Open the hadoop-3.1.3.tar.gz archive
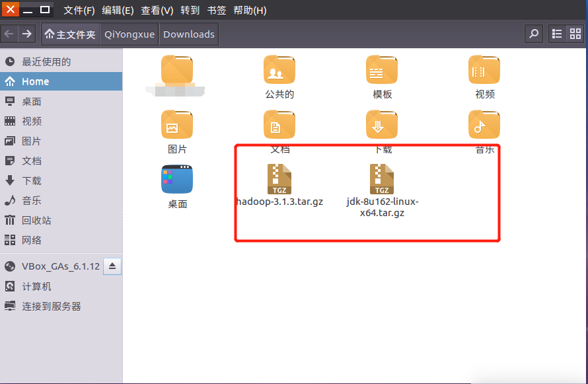Viewport: 588px width, 384px height. tap(279, 178)
